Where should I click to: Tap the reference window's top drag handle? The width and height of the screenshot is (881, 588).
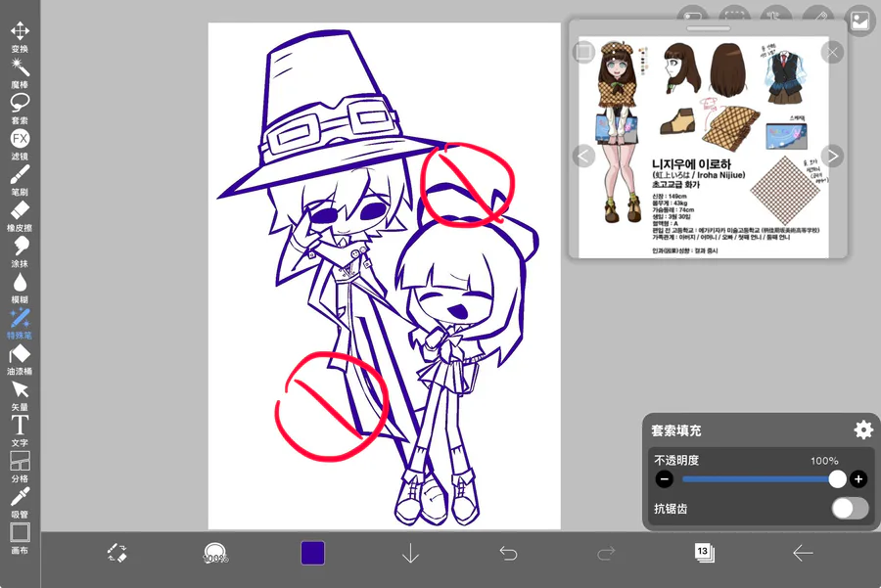708,28
